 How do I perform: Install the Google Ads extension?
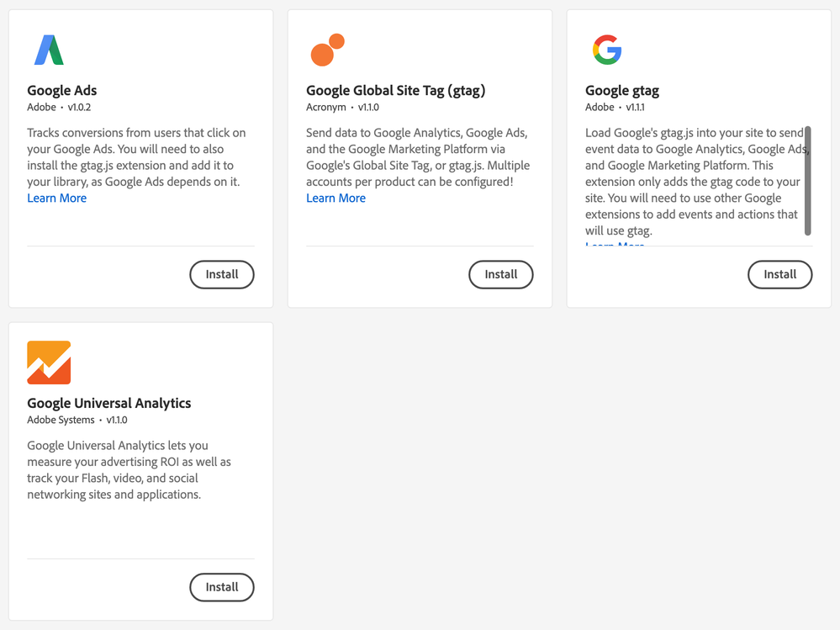[222, 274]
